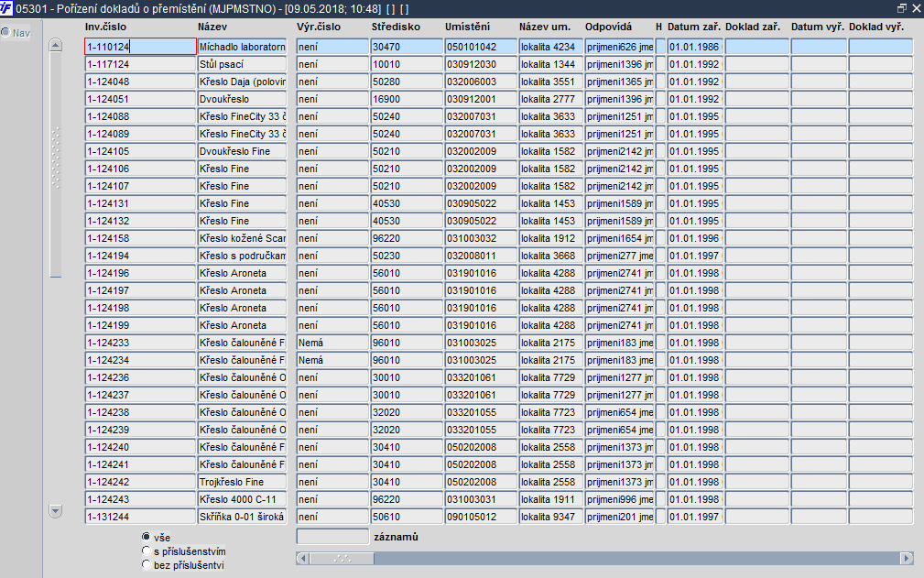Click Středisko cell 16900
Image resolution: width=924 pixels, height=578 pixels.
(x=407, y=99)
